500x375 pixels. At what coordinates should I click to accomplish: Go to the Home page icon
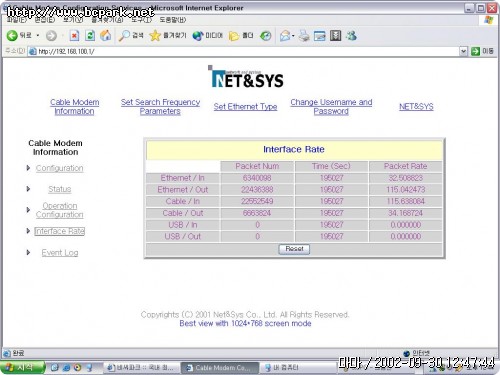pos(106,36)
